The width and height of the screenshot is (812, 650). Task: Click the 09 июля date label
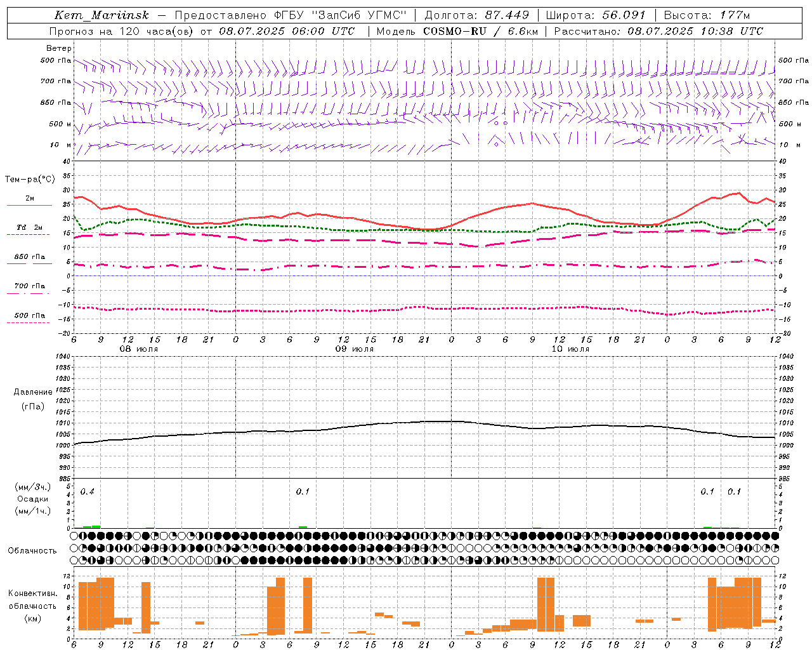click(x=355, y=349)
